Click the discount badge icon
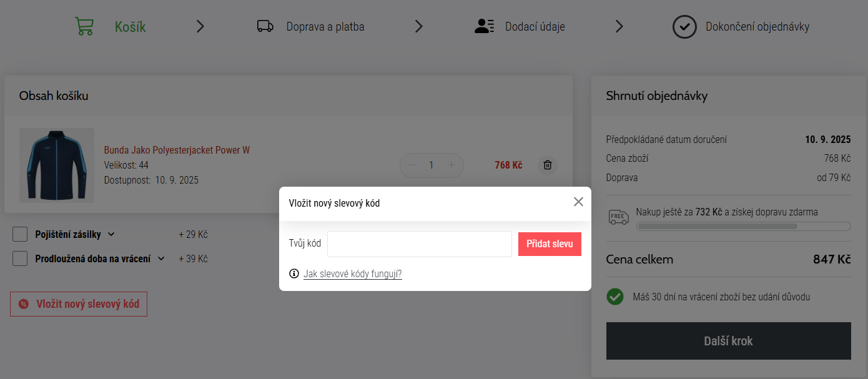 coord(24,304)
